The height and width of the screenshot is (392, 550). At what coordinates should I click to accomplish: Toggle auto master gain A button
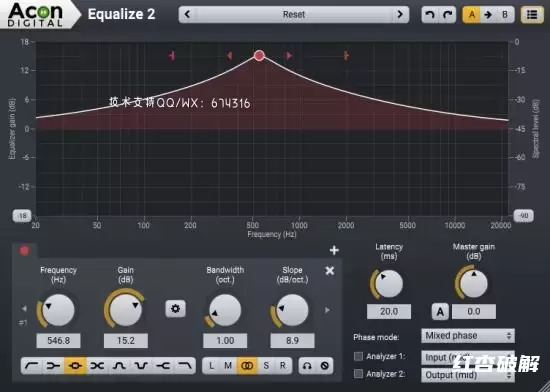point(440,311)
